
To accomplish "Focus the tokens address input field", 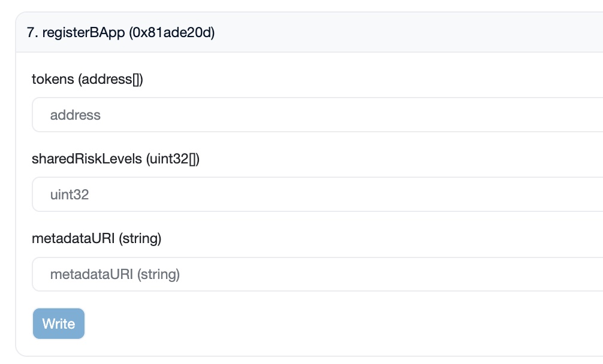I will tap(318, 115).
